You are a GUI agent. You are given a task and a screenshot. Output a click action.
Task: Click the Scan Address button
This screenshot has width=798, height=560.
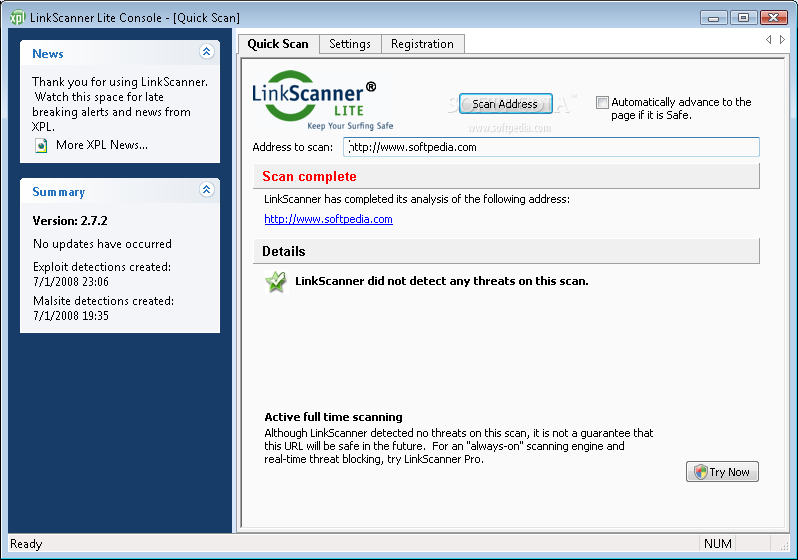[x=505, y=104]
